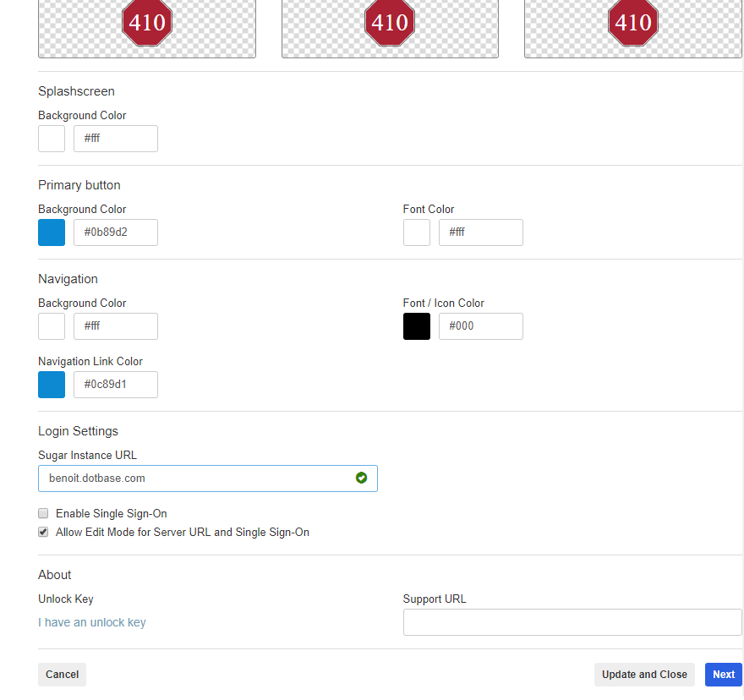This screenshot has height=700, width=744.
Task: Click the blue Next button
Action: click(723, 675)
